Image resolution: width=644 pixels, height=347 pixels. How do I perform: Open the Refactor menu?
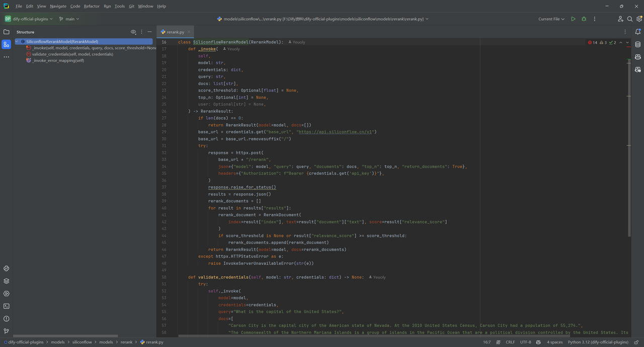coord(92,6)
